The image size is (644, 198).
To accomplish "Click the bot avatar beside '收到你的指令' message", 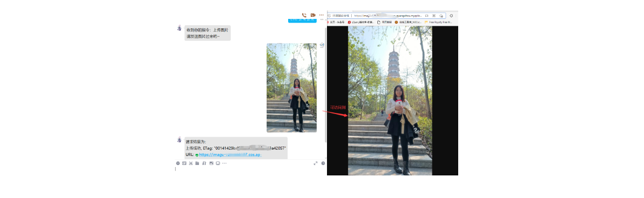I will click(180, 28).
